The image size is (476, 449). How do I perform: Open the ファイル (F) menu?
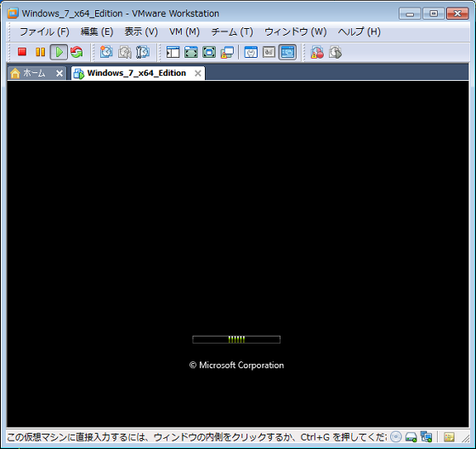(x=44, y=31)
